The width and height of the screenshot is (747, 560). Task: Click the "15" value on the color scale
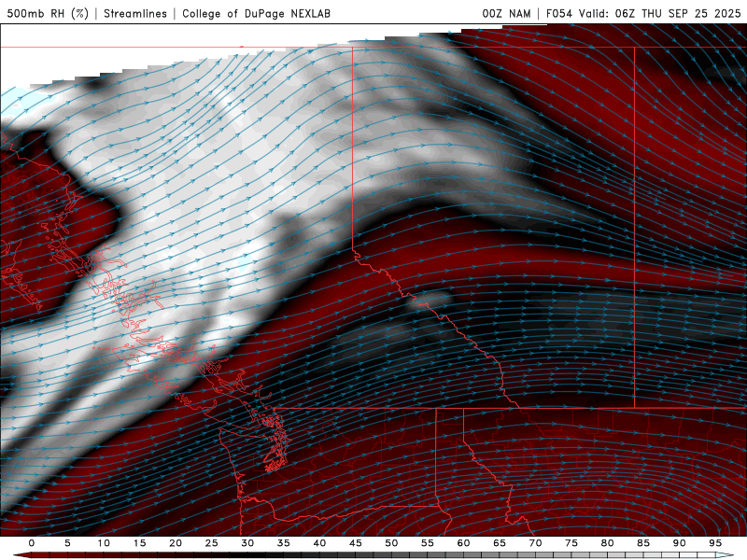click(139, 543)
